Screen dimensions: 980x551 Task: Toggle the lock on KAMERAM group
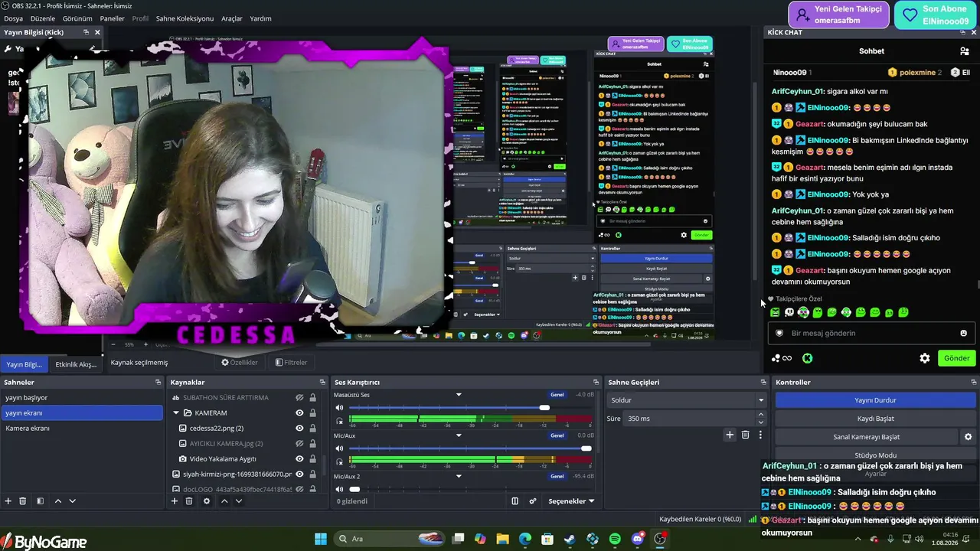click(x=312, y=413)
